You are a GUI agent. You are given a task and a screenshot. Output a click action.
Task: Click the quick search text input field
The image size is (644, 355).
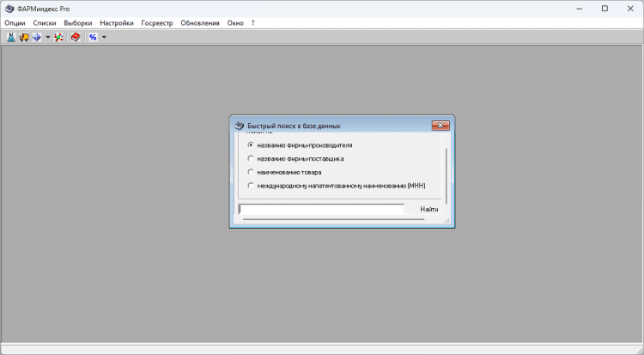(x=321, y=210)
